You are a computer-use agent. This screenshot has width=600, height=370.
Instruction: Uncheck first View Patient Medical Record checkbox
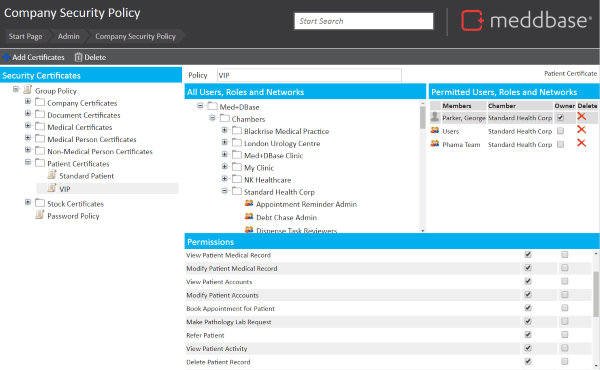[x=528, y=254]
